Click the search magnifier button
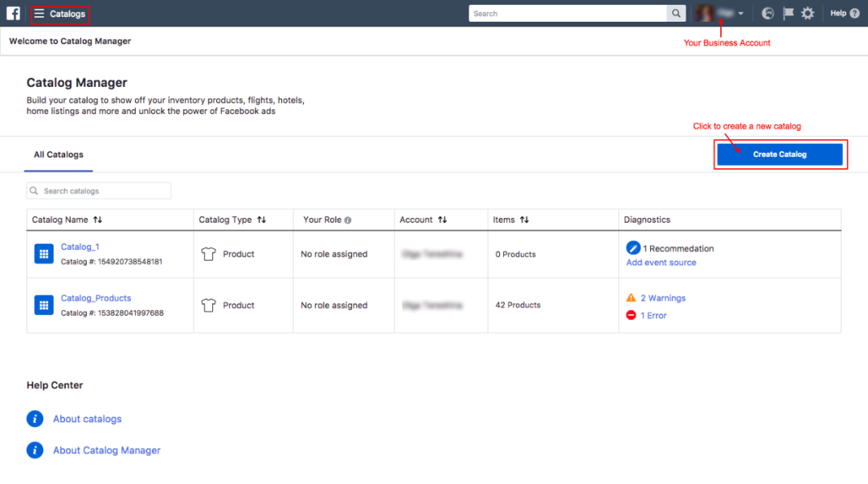The width and height of the screenshot is (868, 484). click(678, 14)
